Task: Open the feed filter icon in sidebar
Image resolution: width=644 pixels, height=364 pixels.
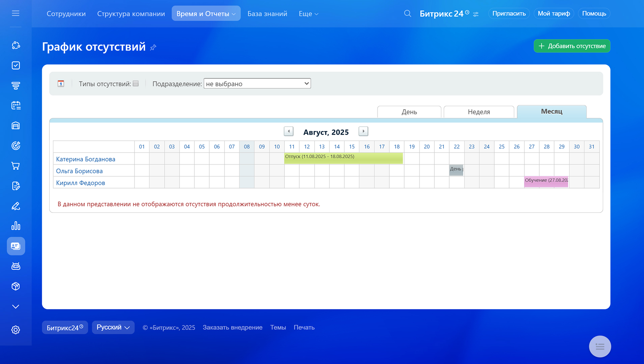Action: (16, 85)
